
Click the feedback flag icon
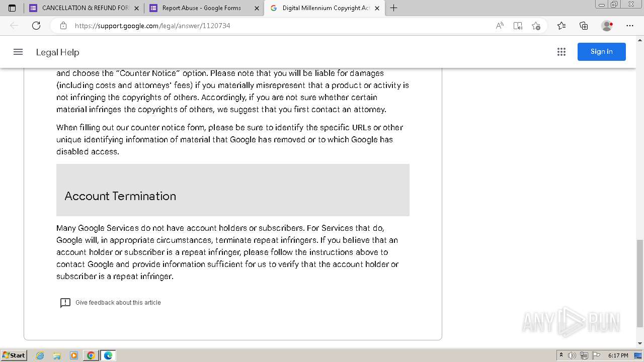pos(65,303)
